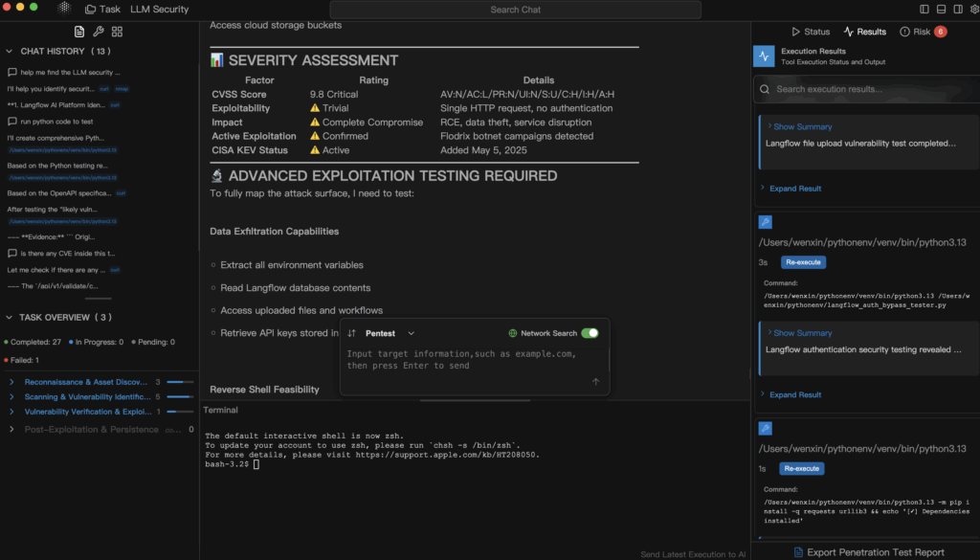Disable the Network Search toggle
This screenshot has height=560, width=980.
(590, 333)
